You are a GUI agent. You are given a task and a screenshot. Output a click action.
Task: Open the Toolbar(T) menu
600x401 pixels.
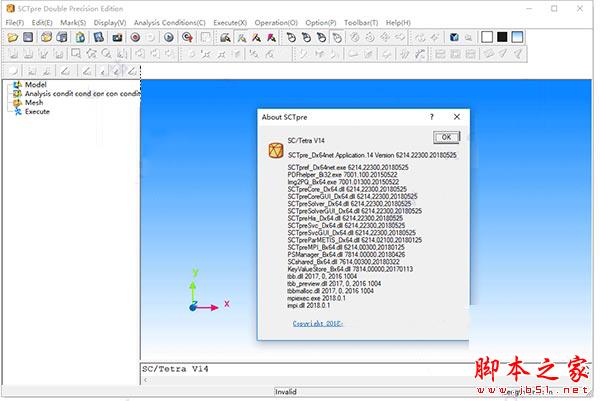[x=361, y=23]
